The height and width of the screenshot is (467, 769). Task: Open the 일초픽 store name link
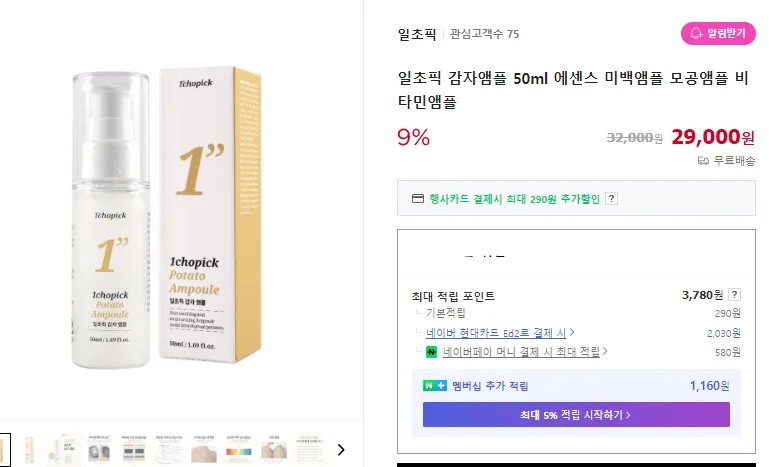(416, 34)
